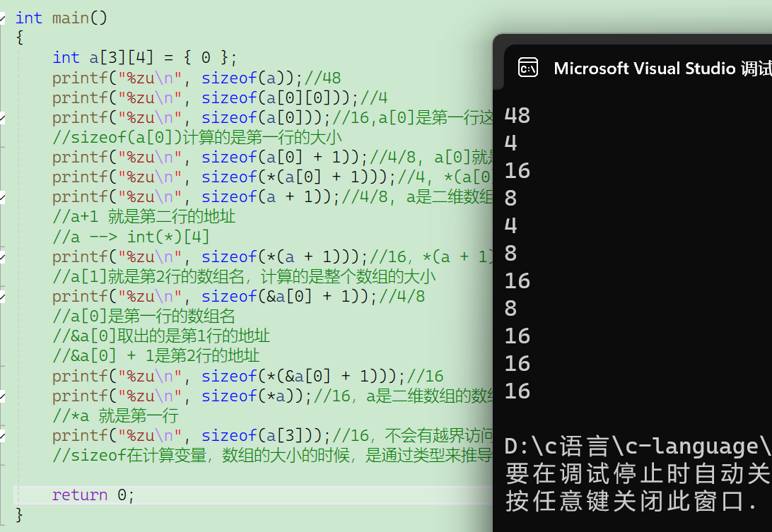Click the printf line with sizeof(*(a + 1))
The height and width of the screenshot is (532, 772).
pos(272,256)
